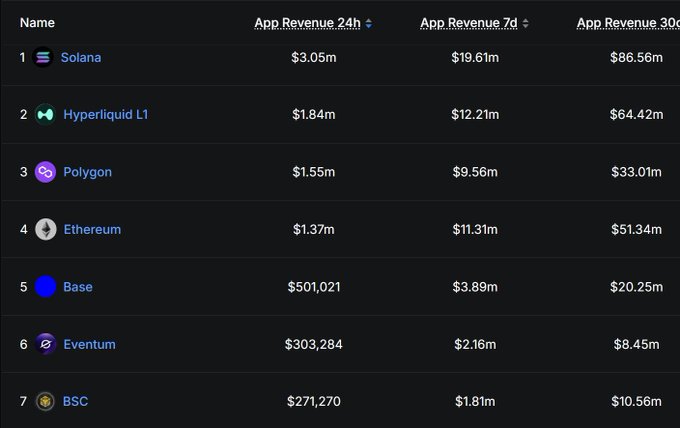
Task: Click the Name column header
Action: [x=37, y=23]
